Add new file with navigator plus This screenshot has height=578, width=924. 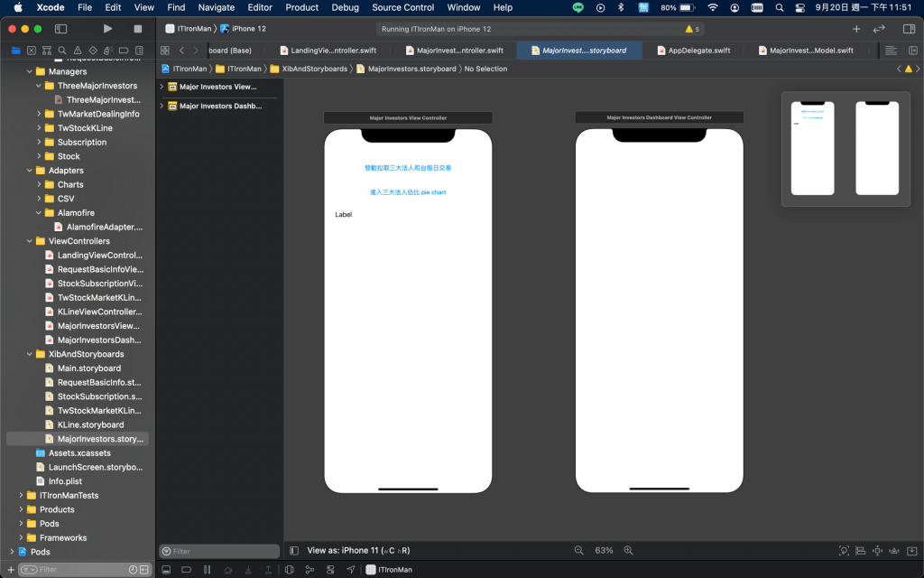10,570
